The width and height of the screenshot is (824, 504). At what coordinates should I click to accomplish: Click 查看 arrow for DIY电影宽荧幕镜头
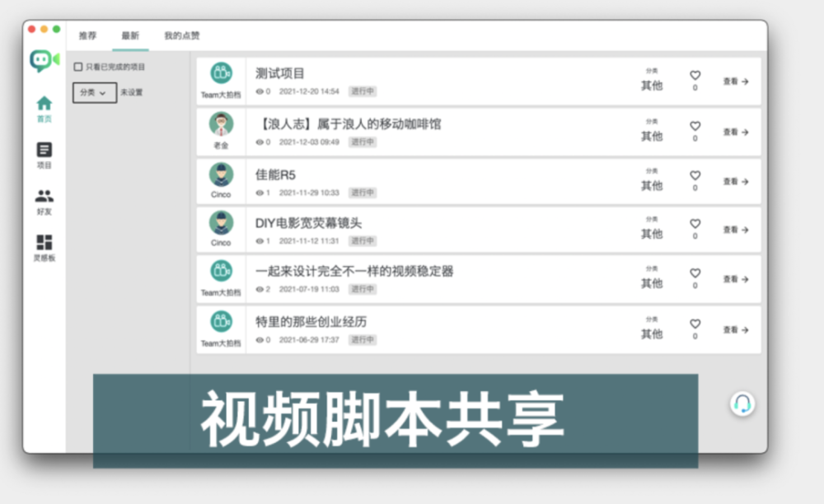click(x=736, y=230)
